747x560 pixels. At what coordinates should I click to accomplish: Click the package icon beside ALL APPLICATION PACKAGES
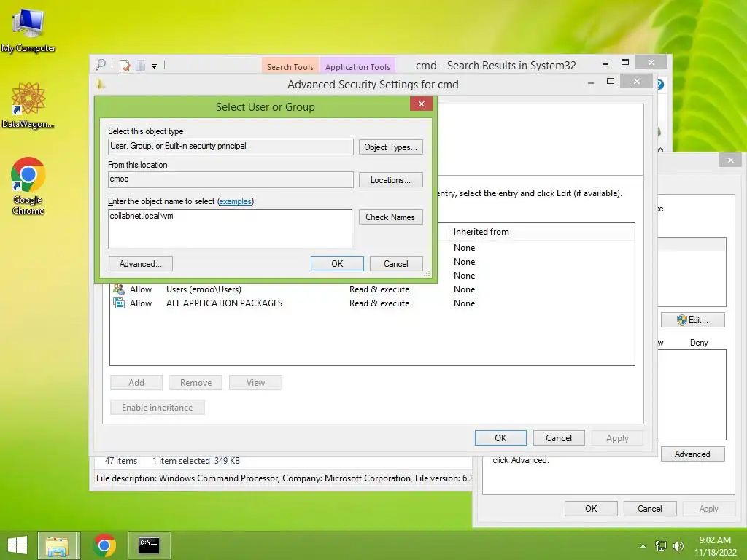pyautogui.click(x=119, y=303)
